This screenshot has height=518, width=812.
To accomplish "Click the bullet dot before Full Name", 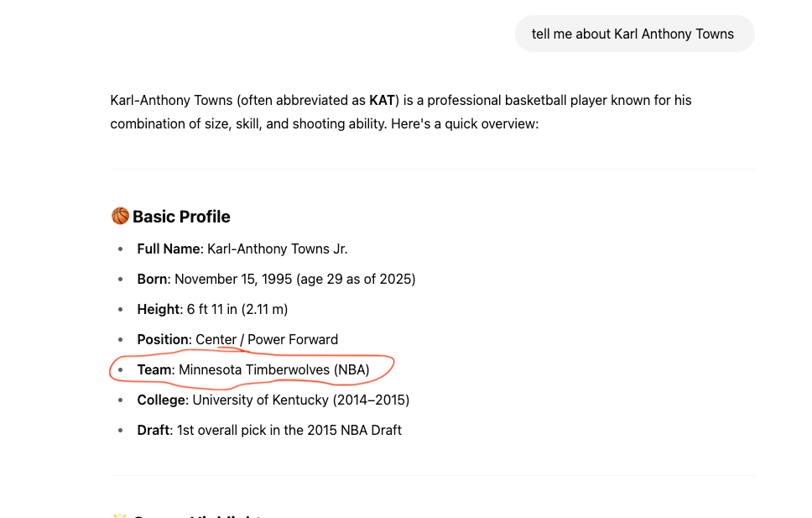I will (x=121, y=249).
